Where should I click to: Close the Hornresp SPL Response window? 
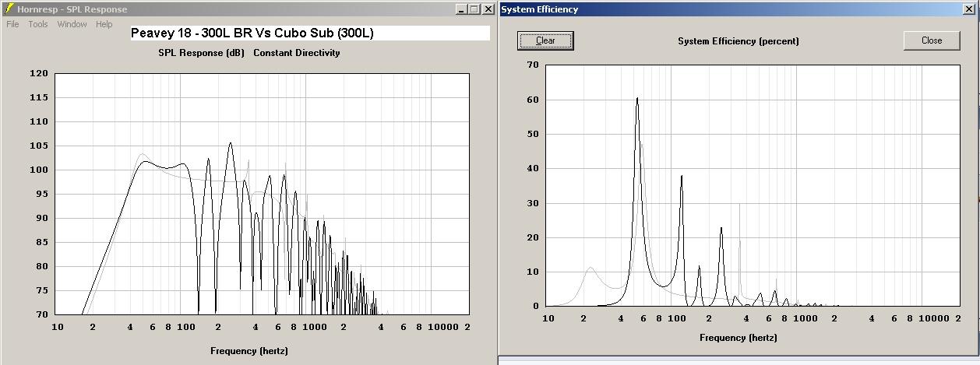488,9
